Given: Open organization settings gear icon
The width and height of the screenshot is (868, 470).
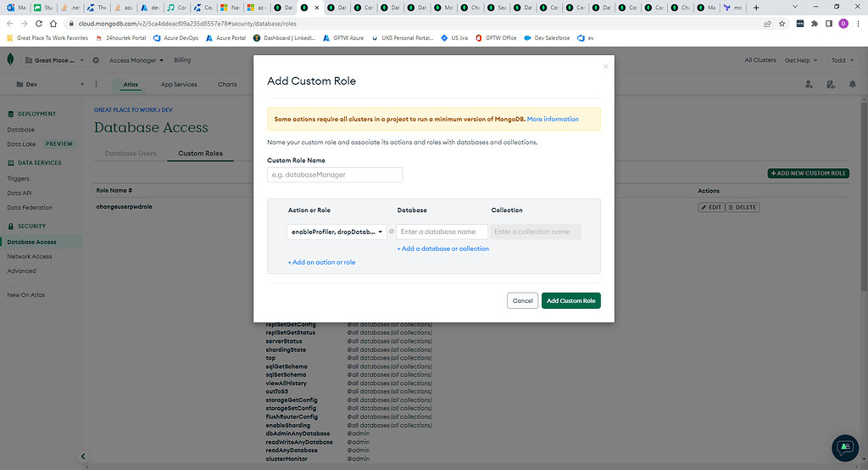Looking at the screenshot, I should (x=96, y=60).
